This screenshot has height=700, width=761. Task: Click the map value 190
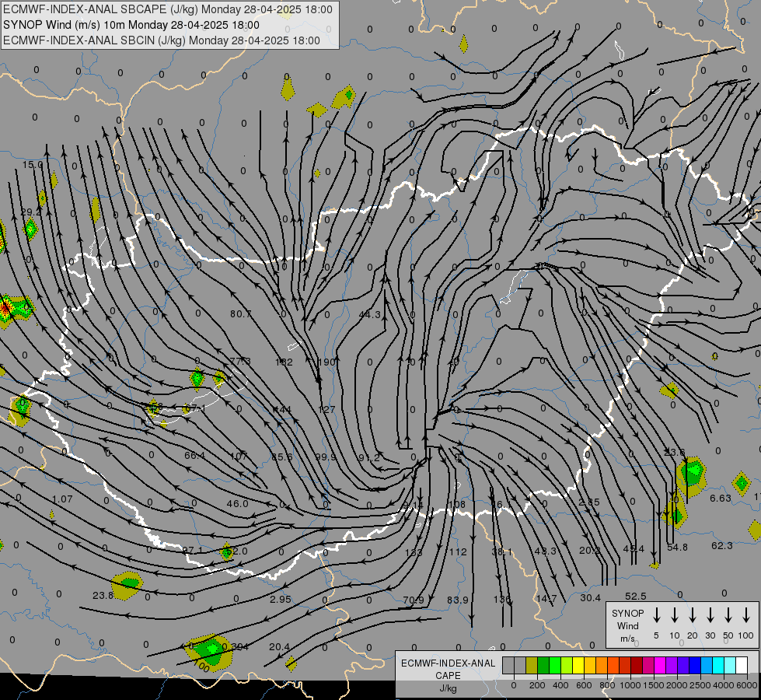click(x=326, y=362)
